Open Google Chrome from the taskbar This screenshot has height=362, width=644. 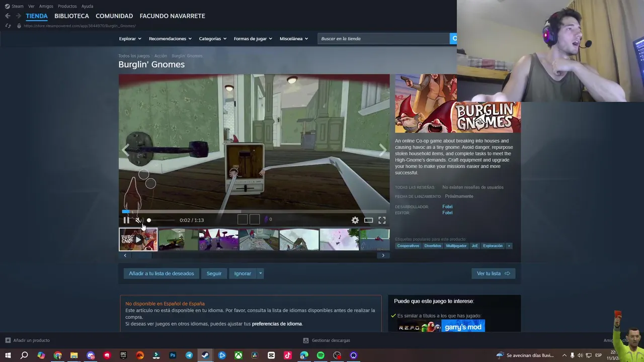(x=58, y=355)
